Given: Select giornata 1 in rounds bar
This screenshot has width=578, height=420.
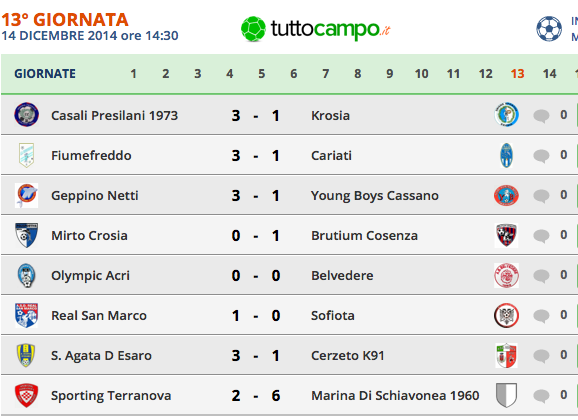Looking at the screenshot, I should point(133,74).
